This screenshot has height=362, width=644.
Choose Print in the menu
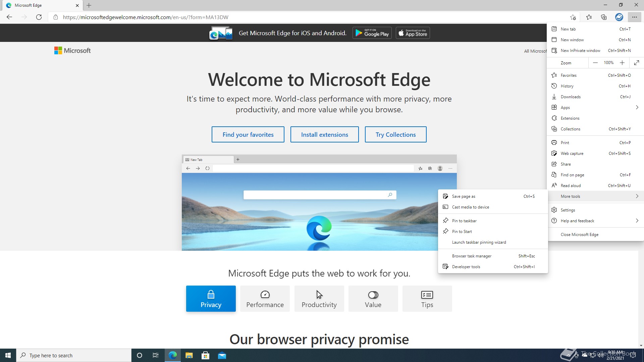point(595,143)
